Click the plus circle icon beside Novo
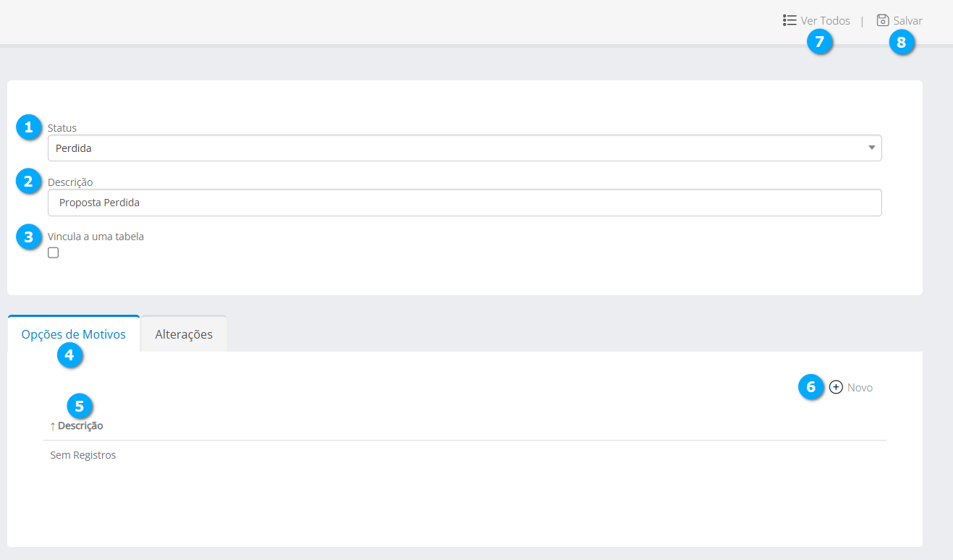The width and height of the screenshot is (953, 560). tap(836, 387)
